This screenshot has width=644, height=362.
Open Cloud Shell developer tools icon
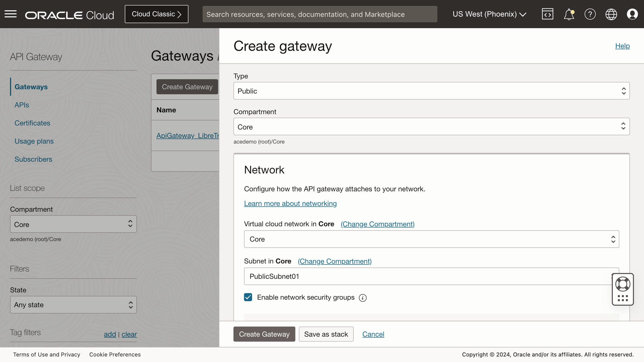pyautogui.click(x=548, y=14)
